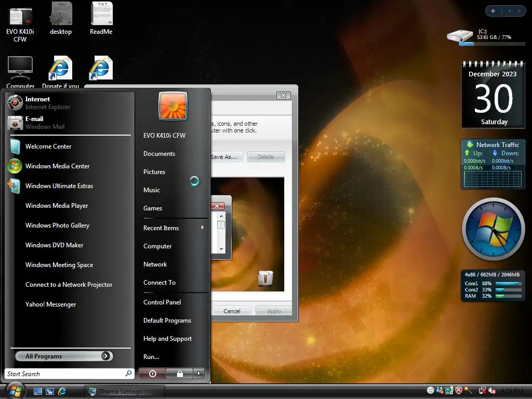Expand All Programs list
532x399 pixels.
click(64, 356)
